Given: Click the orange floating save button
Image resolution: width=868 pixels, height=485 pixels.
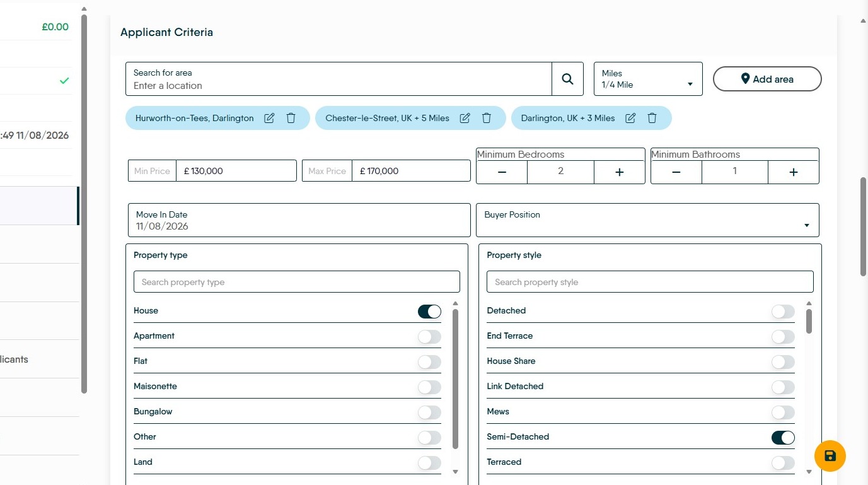Looking at the screenshot, I should click(x=830, y=456).
